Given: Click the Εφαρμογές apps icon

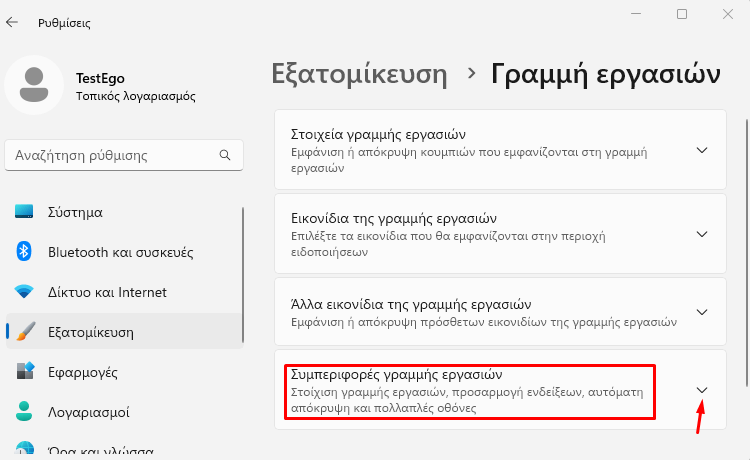Looking at the screenshot, I should [26, 371].
